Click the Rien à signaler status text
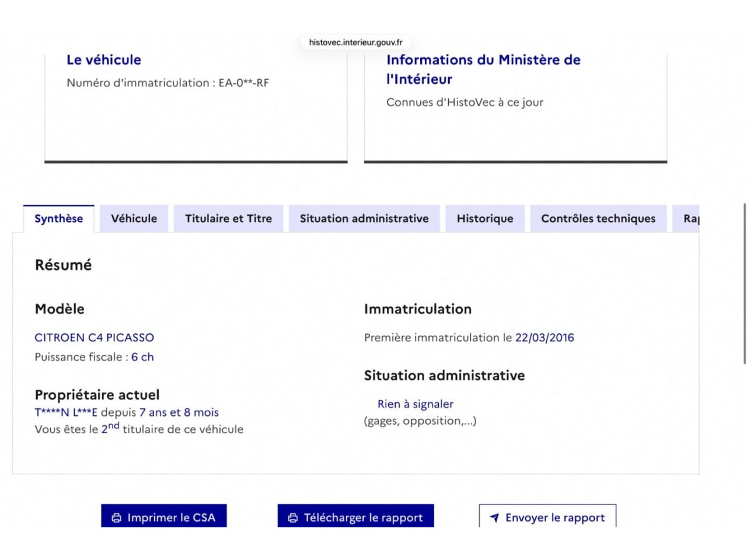The image size is (747, 560). (416, 404)
